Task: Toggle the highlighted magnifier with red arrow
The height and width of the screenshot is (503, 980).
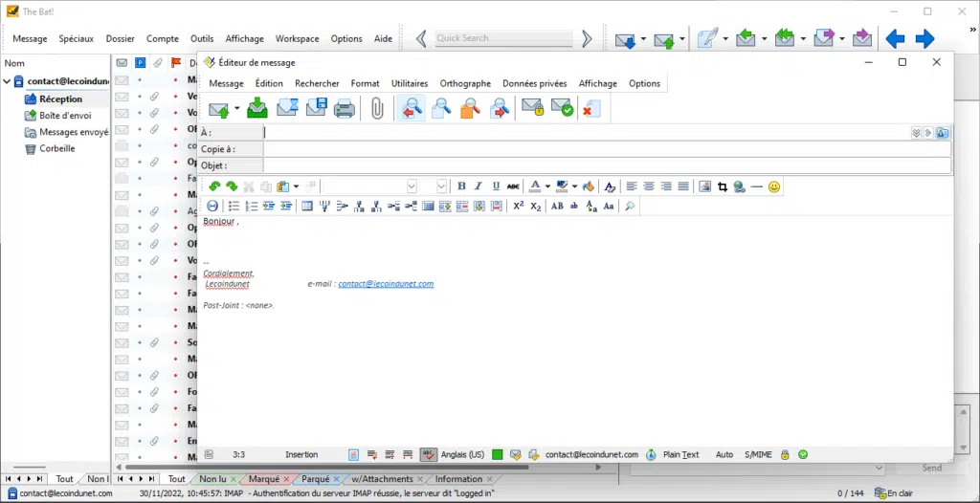Action: [x=412, y=109]
